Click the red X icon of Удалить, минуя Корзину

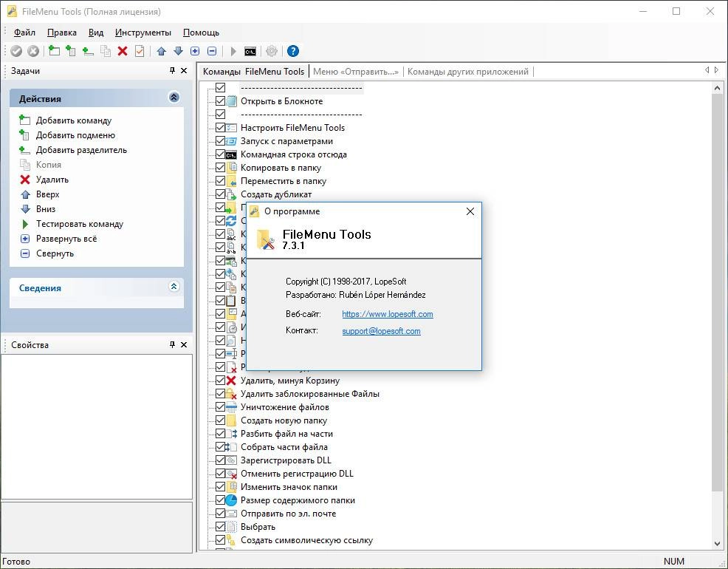pos(231,381)
